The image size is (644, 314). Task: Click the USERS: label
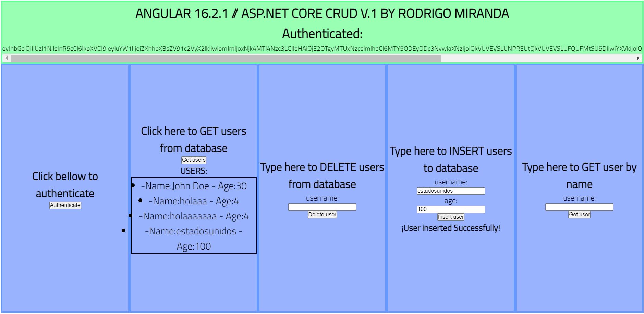click(194, 171)
